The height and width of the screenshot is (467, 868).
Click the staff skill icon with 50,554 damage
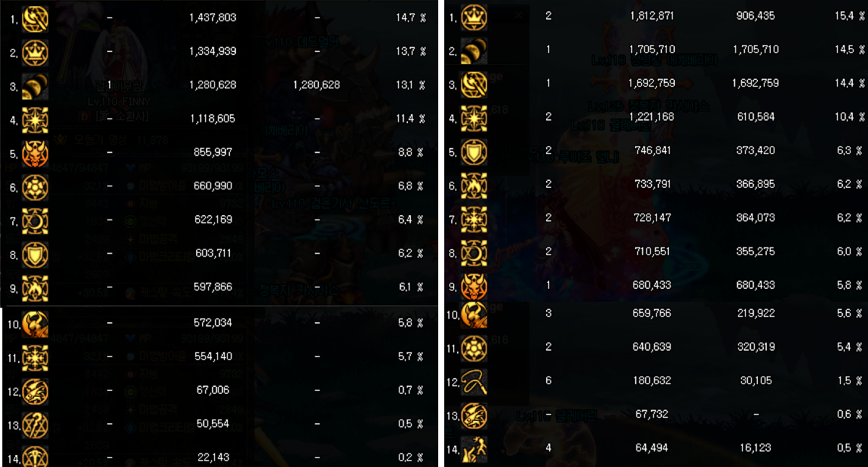click(x=35, y=426)
